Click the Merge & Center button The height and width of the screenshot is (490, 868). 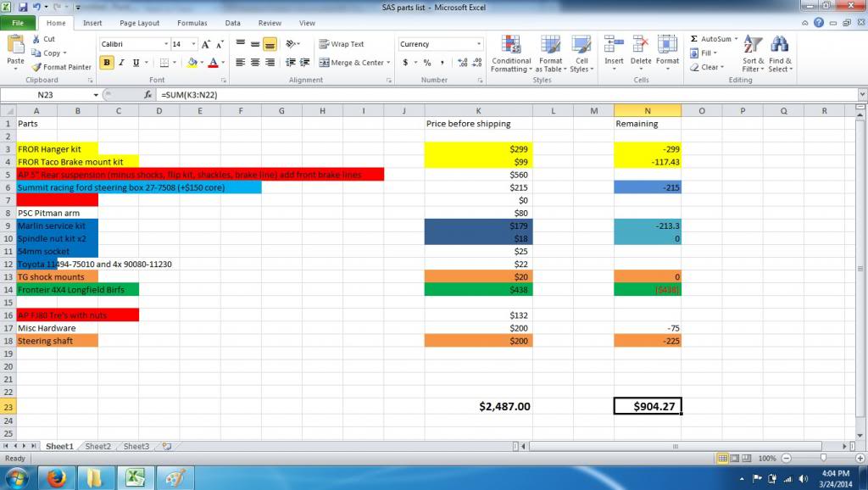(351, 63)
